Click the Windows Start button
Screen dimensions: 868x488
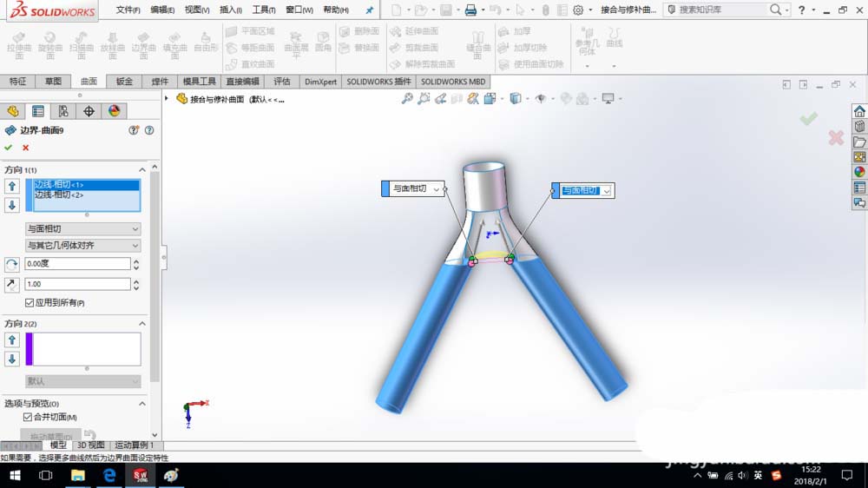(x=15, y=475)
